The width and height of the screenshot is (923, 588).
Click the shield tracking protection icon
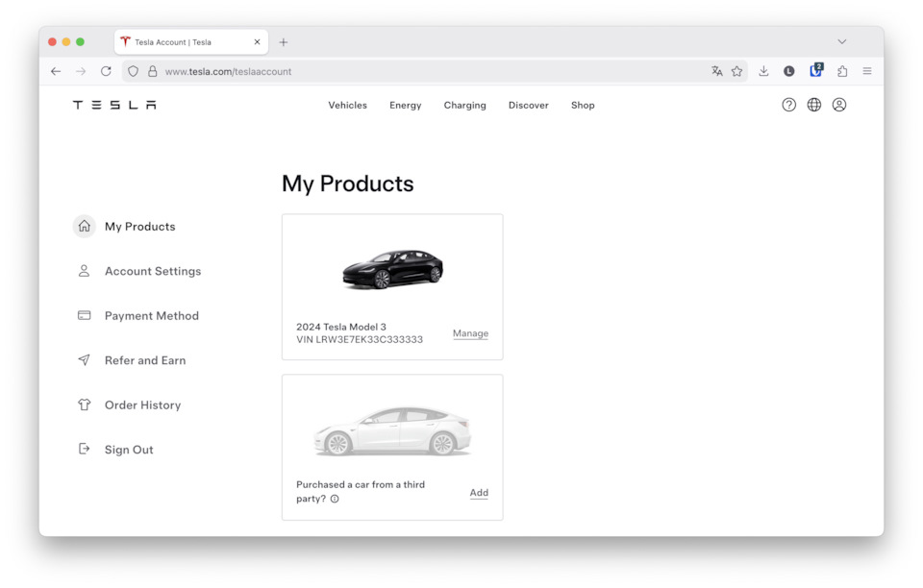pyautogui.click(x=133, y=71)
